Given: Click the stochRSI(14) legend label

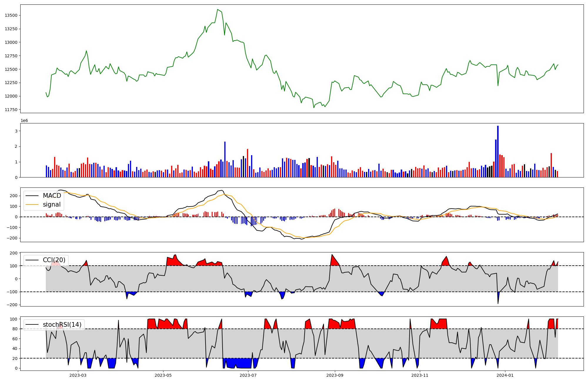Looking at the screenshot, I should click(x=62, y=325).
